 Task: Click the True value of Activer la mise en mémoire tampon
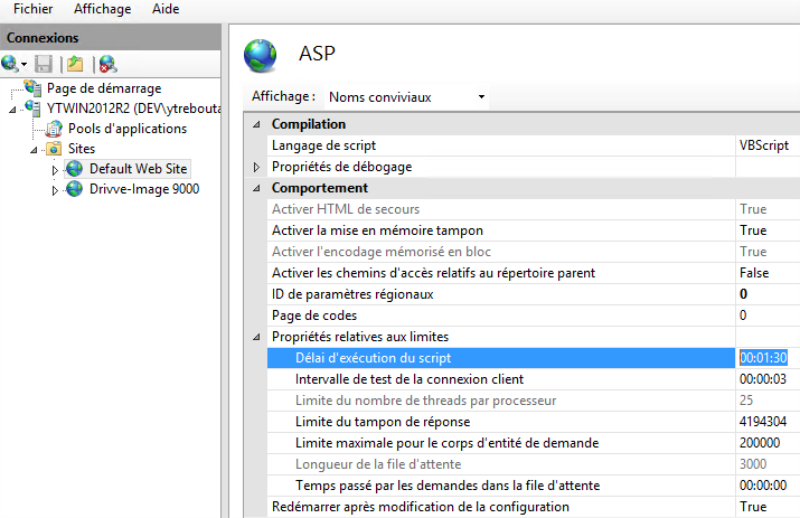click(753, 231)
